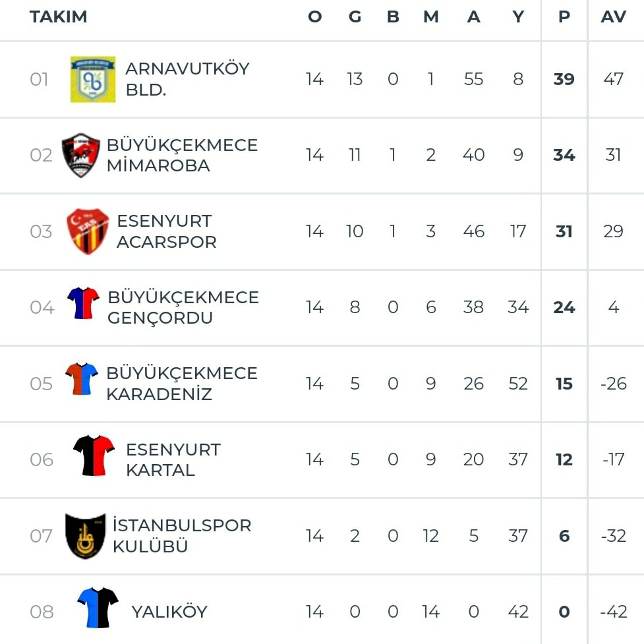
Task: Open the Büyükçekmece Mimaroba team link
Action: [x=182, y=156]
